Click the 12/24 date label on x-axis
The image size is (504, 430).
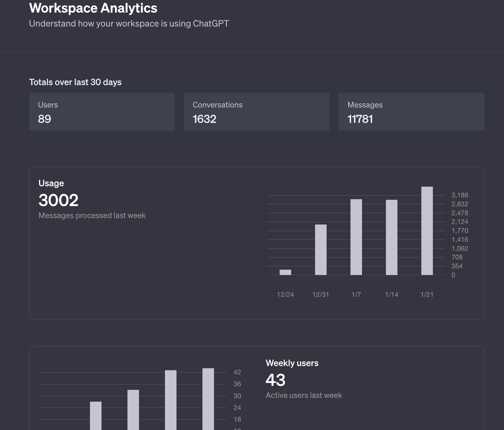pos(285,294)
